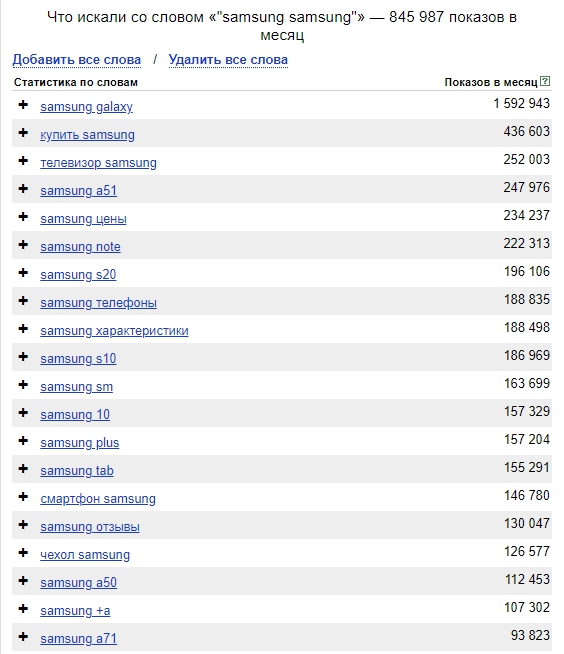Open samsung a51 keyword link
The width and height of the screenshot is (564, 654).
pos(78,191)
